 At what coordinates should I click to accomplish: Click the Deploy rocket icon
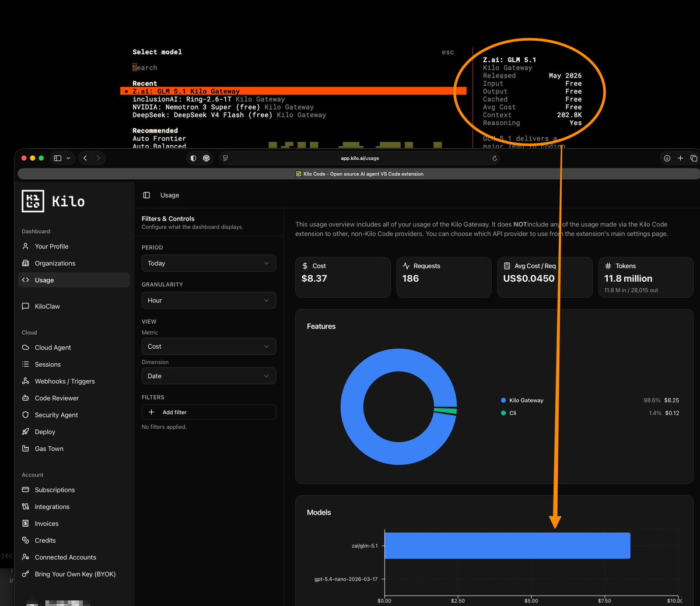[x=26, y=432]
